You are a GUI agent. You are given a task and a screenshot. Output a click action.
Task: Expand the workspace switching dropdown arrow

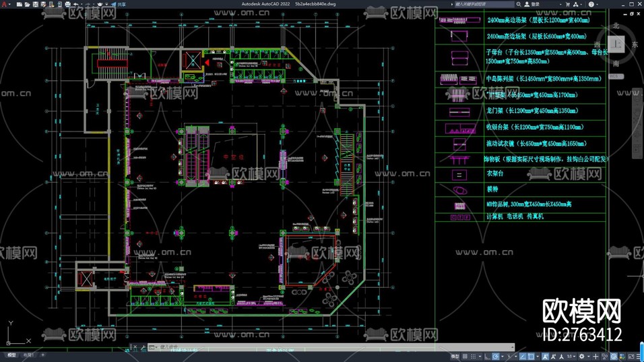589,357
